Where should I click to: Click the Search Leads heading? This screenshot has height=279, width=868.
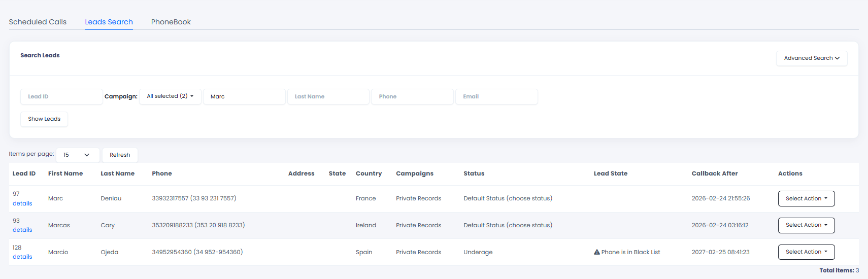point(40,55)
